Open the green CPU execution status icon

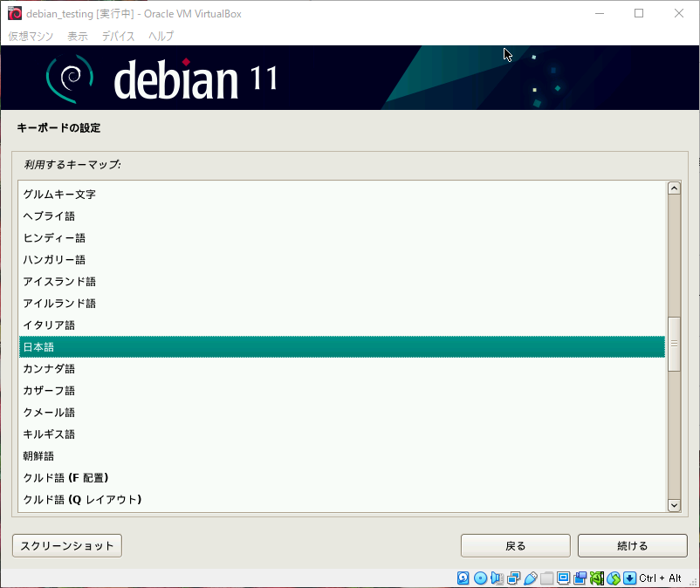pyautogui.click(x=597, y=578)
